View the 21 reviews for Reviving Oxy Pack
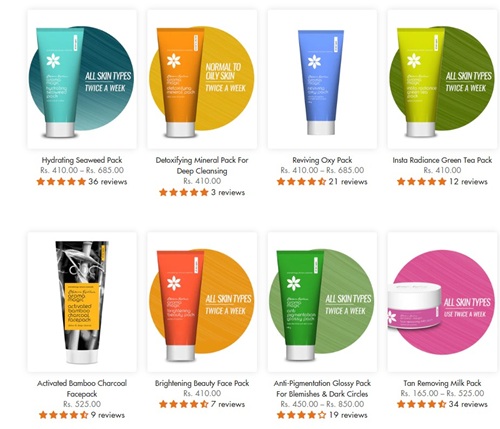This screenshot has width=500, height=429. pyautogui.click(x=348, y=182)
